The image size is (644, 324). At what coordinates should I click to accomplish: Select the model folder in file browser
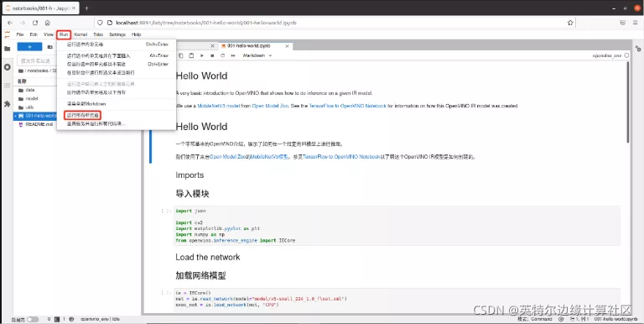pos(32,99)
